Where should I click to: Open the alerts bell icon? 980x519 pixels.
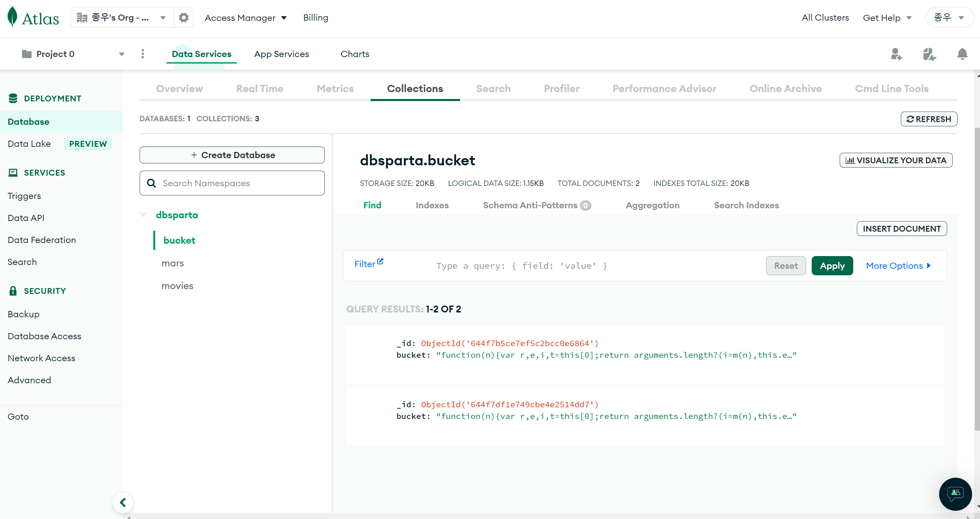962,54
